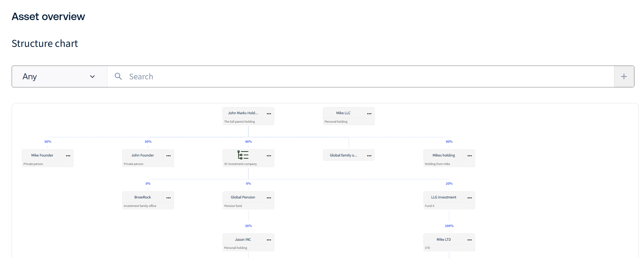Click 'Pension fund' subtitle text
The height and width of the screenshot is (258, 644).
click(x=233, y=206)
